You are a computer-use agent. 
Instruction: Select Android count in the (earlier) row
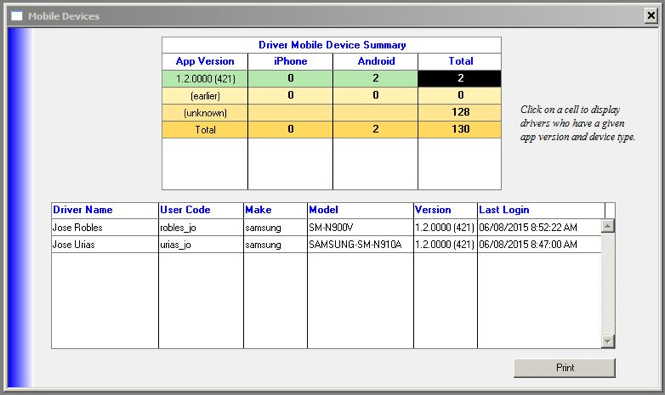[x=375, y=96]
